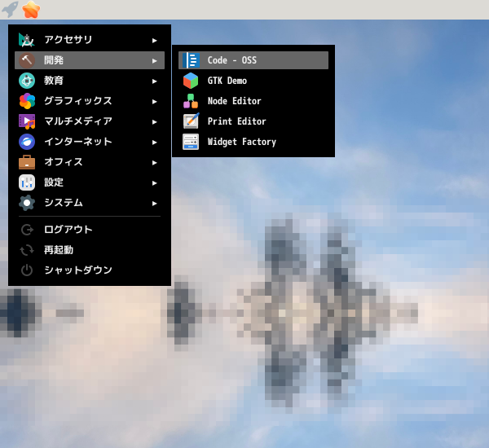Launch Node Editor from submenu

[253, 101]
